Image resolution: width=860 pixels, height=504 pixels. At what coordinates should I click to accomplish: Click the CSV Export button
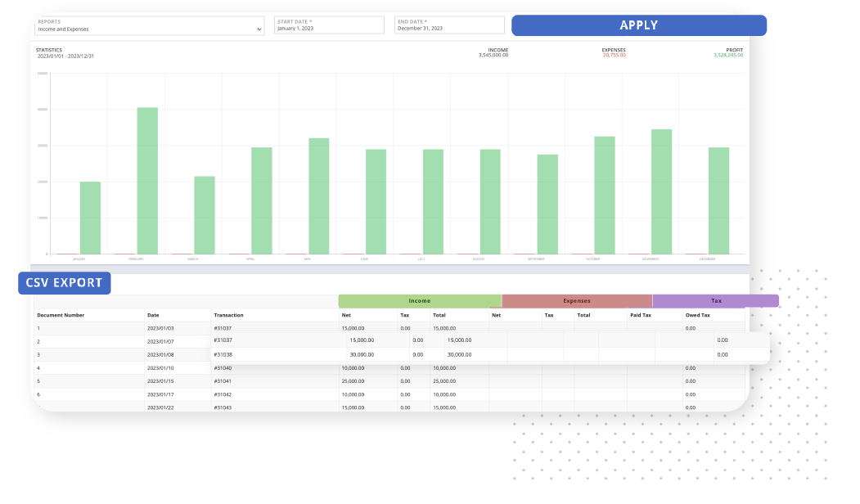tap(64, 283)
